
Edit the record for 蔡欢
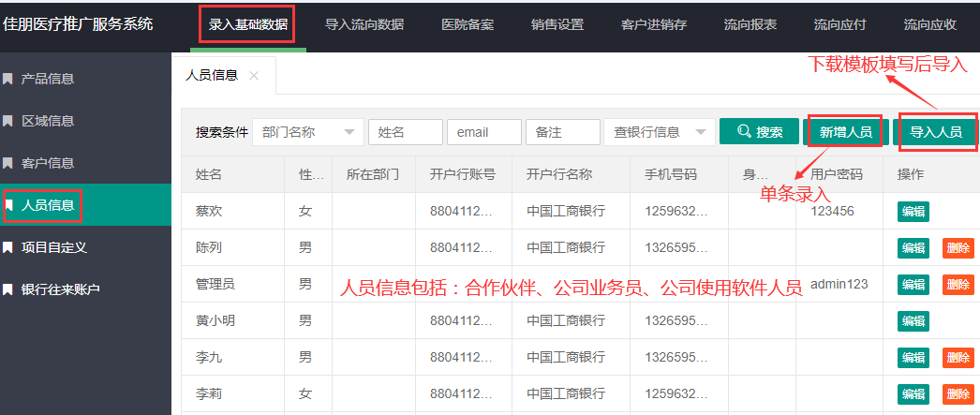[913, 211]
